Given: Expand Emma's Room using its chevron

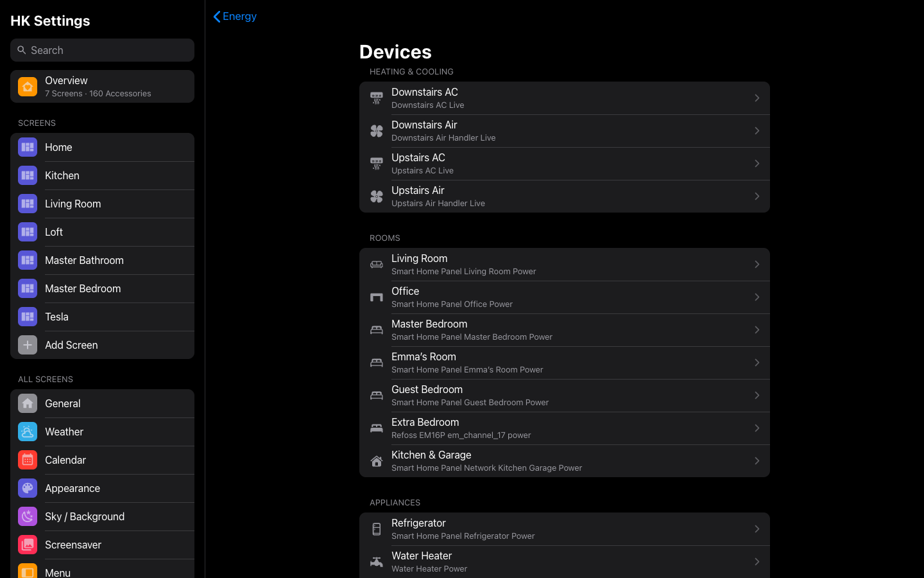Looking at the screenshot, I should [757, 363].
